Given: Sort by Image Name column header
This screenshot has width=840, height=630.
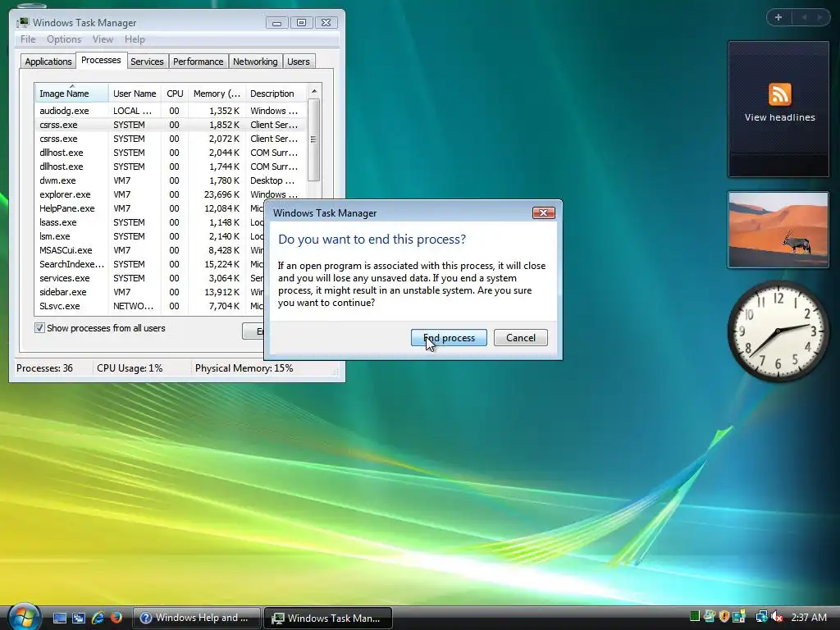Looking at the screenshot, I should click(x=72, y=94).
